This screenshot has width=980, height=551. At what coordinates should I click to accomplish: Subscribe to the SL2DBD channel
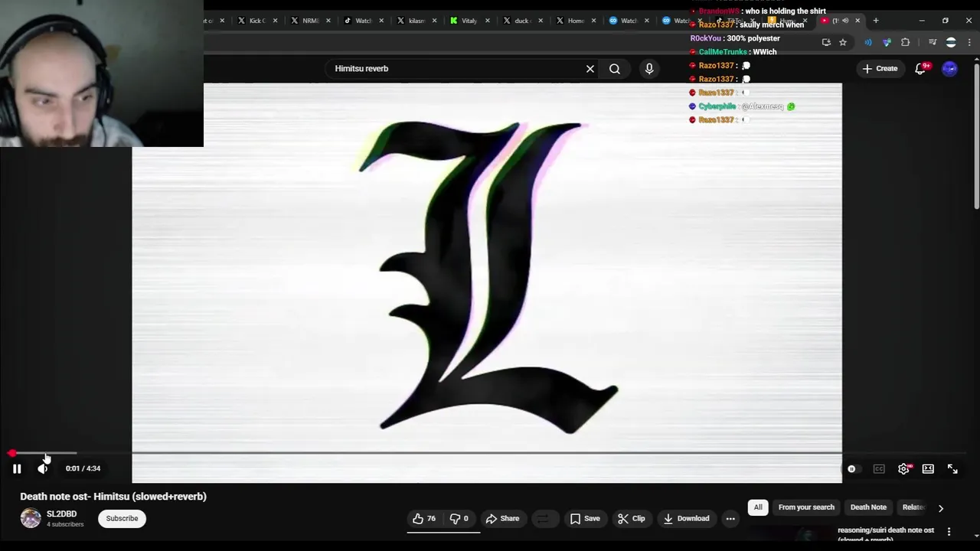tap(122, 519)
